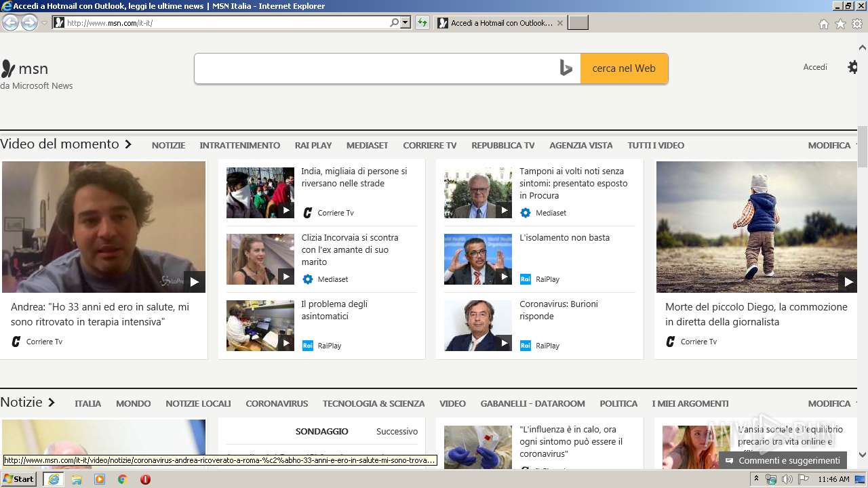Refresh the page with the refresh icon
The height and width of the screenshot is (488, 868).
tap(422, 22)
